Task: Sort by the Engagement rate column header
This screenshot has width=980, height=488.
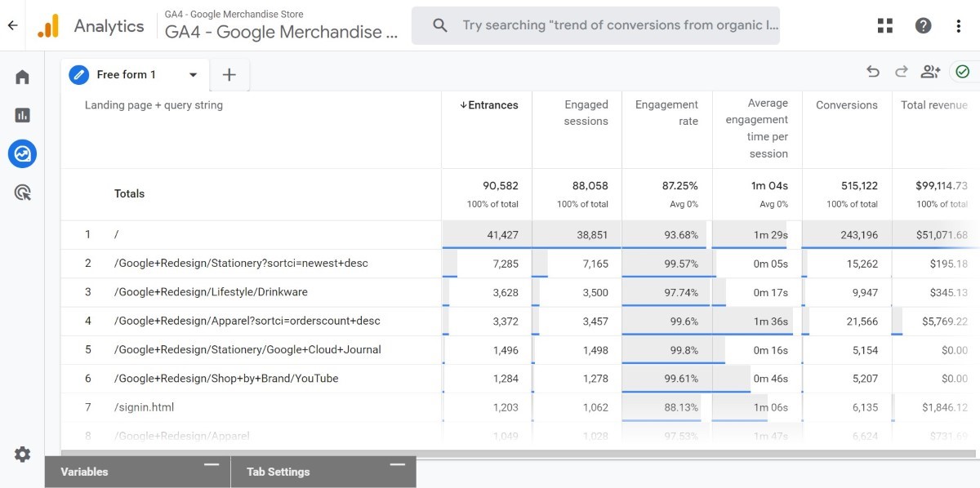Action: click(666, 113)
